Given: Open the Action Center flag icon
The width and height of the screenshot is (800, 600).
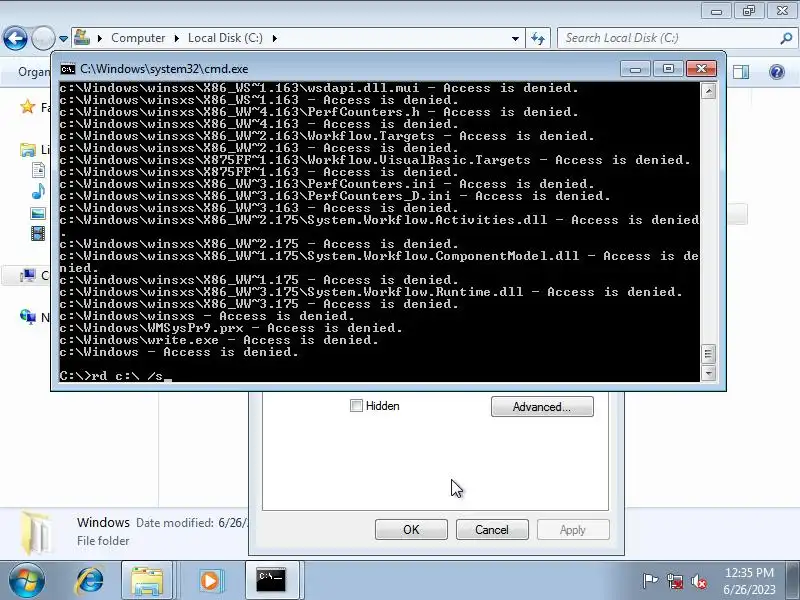Looking at the screenshot, I should (x=650, y=581).
